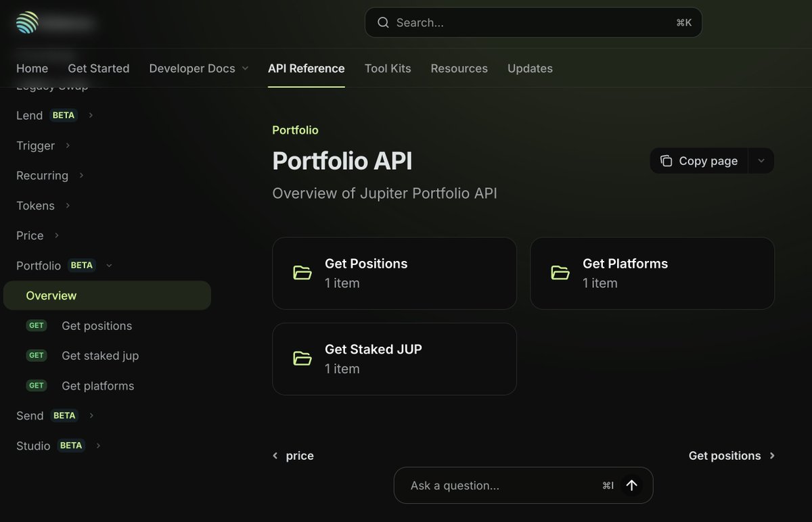Click the BETA badge next to Lend
This screenshot has width=812, height=522.
click(x=64, y=116)
